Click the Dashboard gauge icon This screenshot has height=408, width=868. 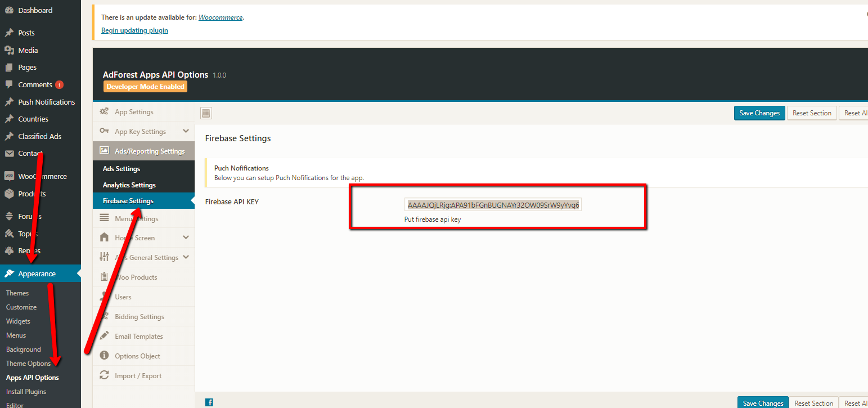(x=9, y=10)
